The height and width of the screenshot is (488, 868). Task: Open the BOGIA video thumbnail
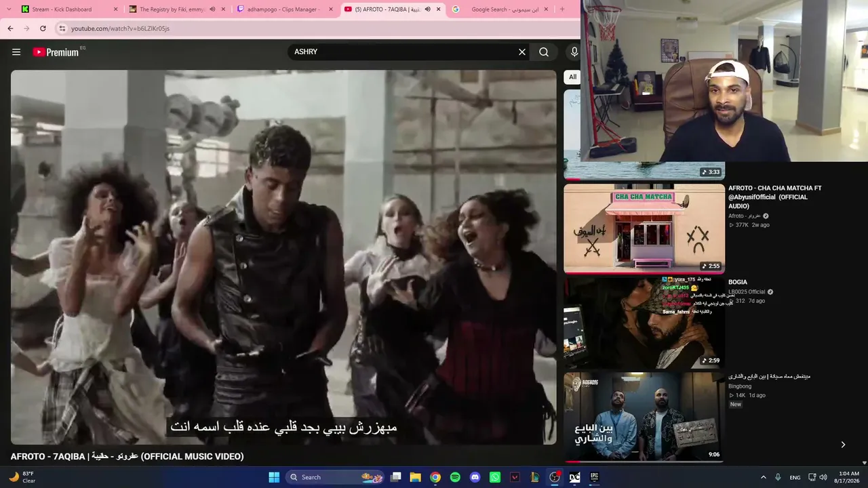click(644, 323)
